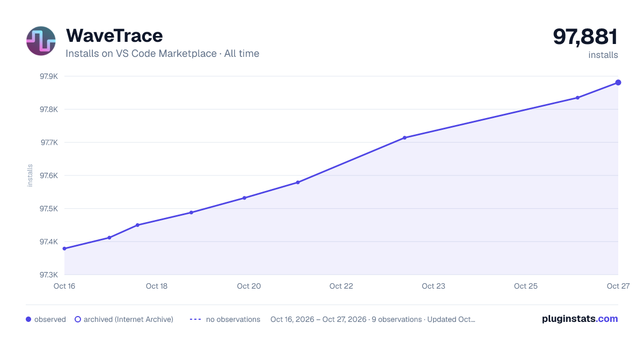The width and height of the screenshot is (644, 338).
Task: Select the data point just above 97.4K
Action: 109,238
